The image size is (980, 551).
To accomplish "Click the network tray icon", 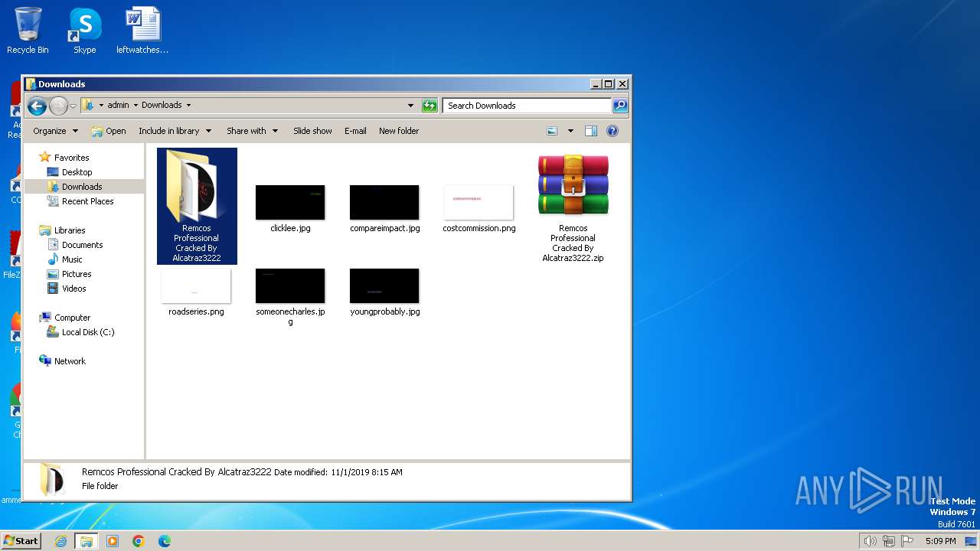I will point(889,541).
